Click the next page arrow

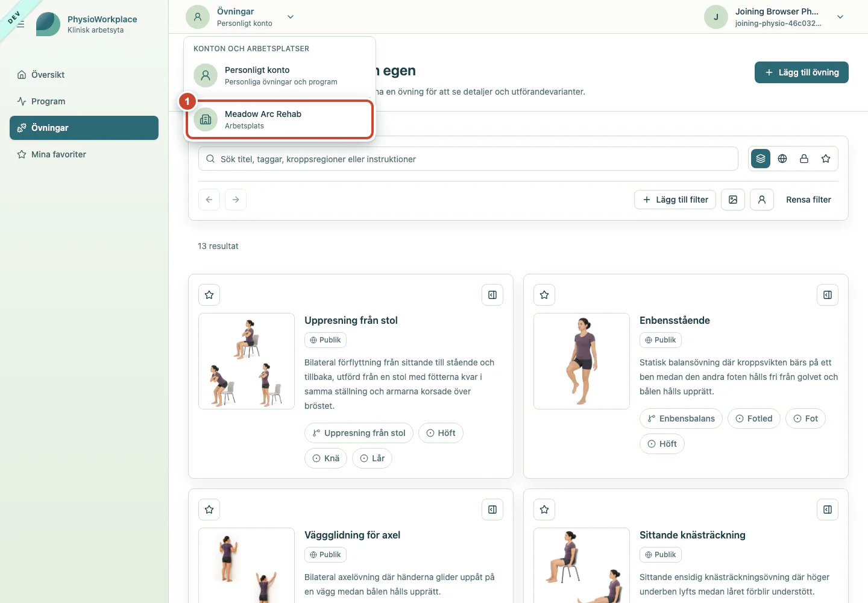click(x=236, y=200)
